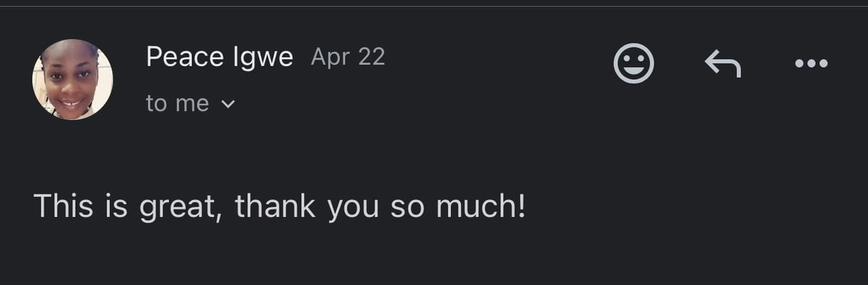Screen dimensions: 868x285
Task: View the sender's avatar photo
Action: [x=73, y=79]
